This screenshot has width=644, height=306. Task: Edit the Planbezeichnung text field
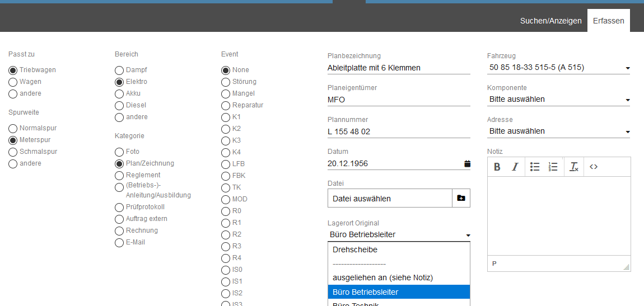[399, 68]
